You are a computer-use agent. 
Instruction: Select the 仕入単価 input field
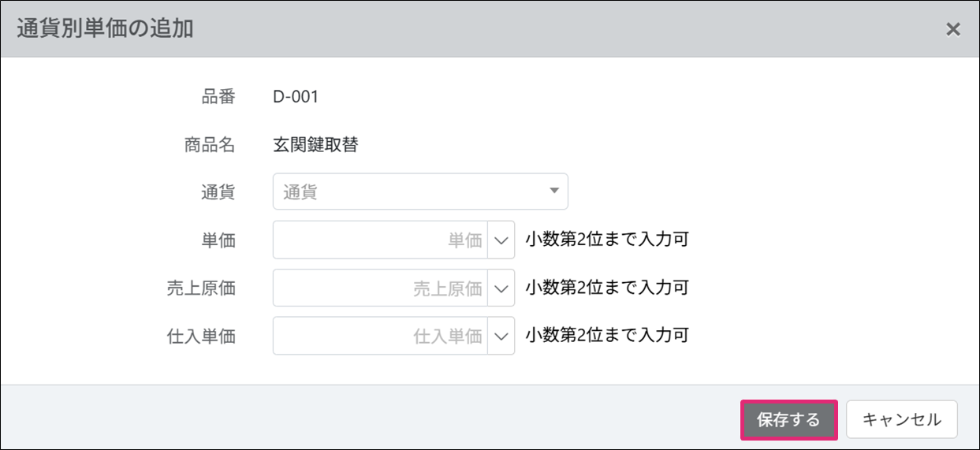pos(381,337)
